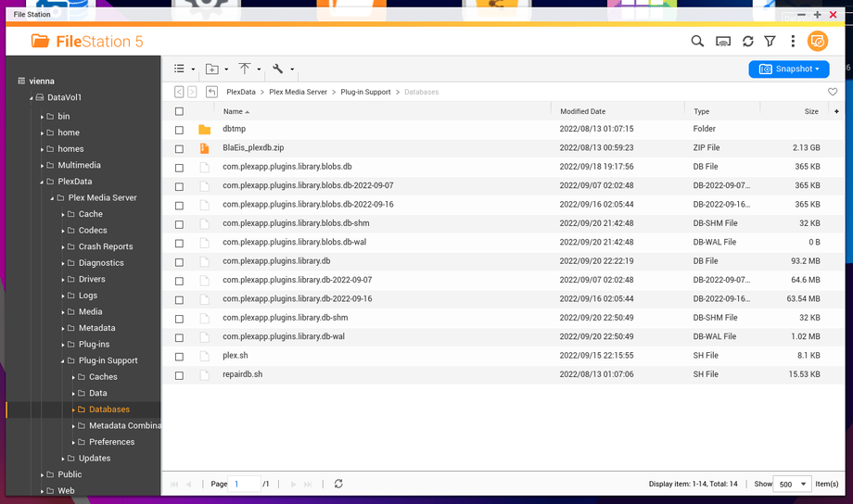853x504 pixels.
Task: Select the homes folder in tree
Action: coord(70,148)
